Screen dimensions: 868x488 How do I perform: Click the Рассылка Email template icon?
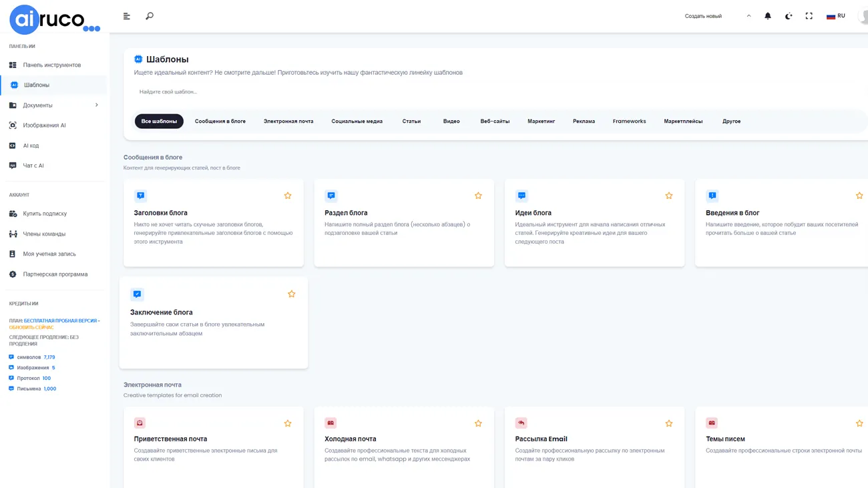pyautogui.click(x=521, y=423)
